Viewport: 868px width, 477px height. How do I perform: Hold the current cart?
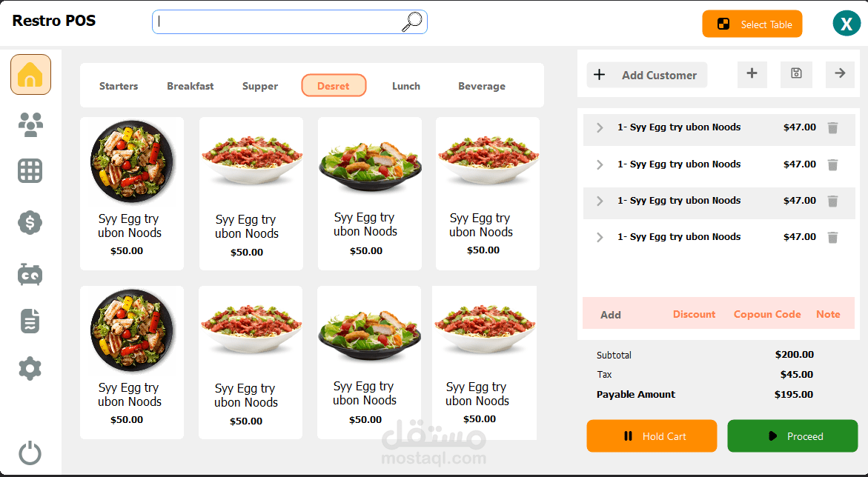(652, 436)
